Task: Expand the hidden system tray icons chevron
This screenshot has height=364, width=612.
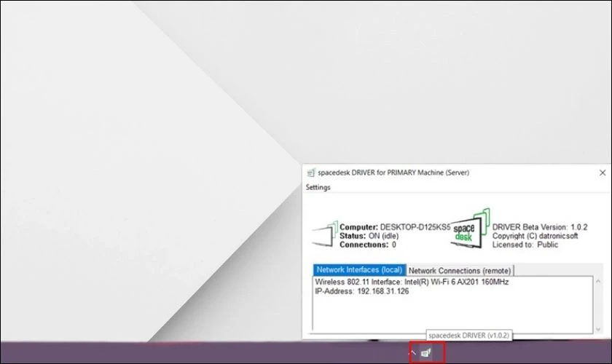Action: [412, 352]
